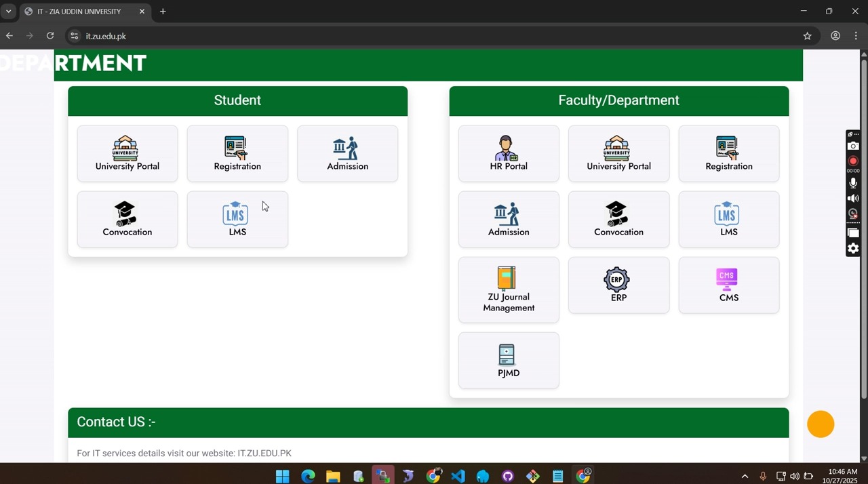Open Windows Start menu
868x484 pixels.
coord(283,476)
